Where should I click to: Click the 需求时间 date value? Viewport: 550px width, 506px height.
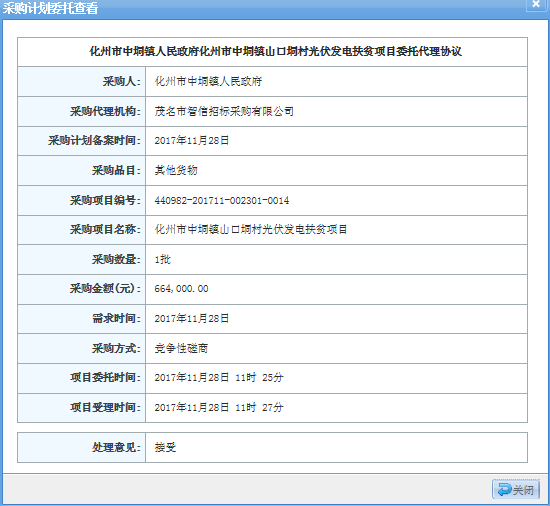(192, 318)
